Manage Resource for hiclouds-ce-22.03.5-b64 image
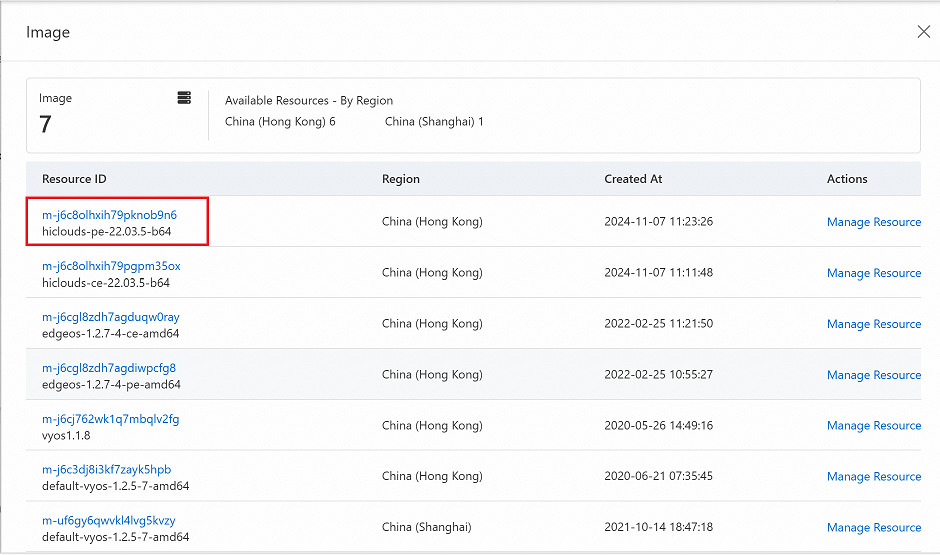Image resolution: width=940 pixels, height=555 pixels. pyautogui.click(x=873, y=273)
